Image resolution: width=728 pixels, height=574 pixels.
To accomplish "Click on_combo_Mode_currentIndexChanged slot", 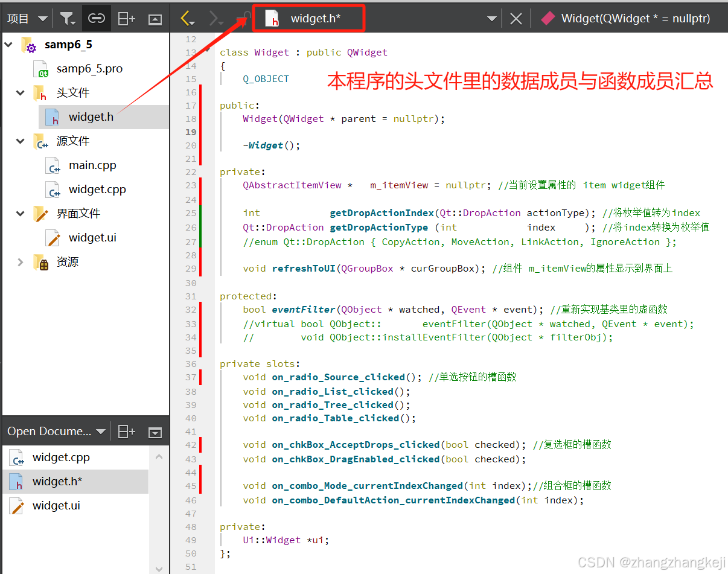I will click(367, 486).
